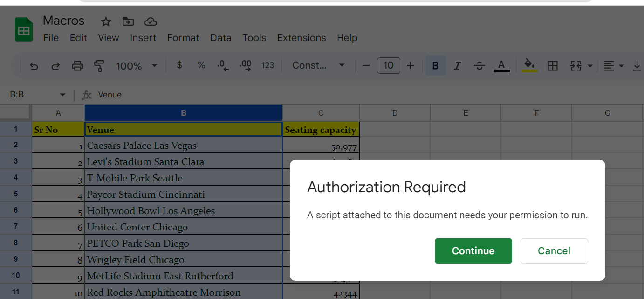Print the spreadsheet
Viewport: 644px width, 299px height.
tap(77, 66)
